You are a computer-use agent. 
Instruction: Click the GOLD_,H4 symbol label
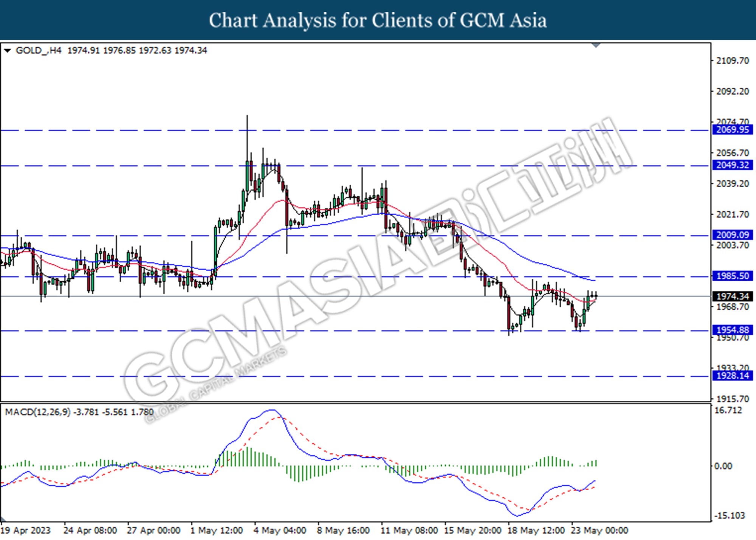(x=38, y=51)
